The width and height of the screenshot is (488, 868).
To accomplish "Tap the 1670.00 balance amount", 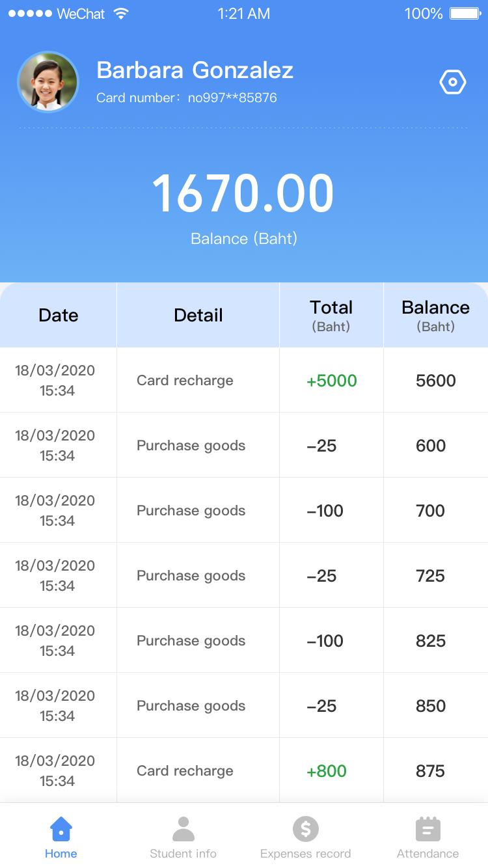I will (243, 194).
